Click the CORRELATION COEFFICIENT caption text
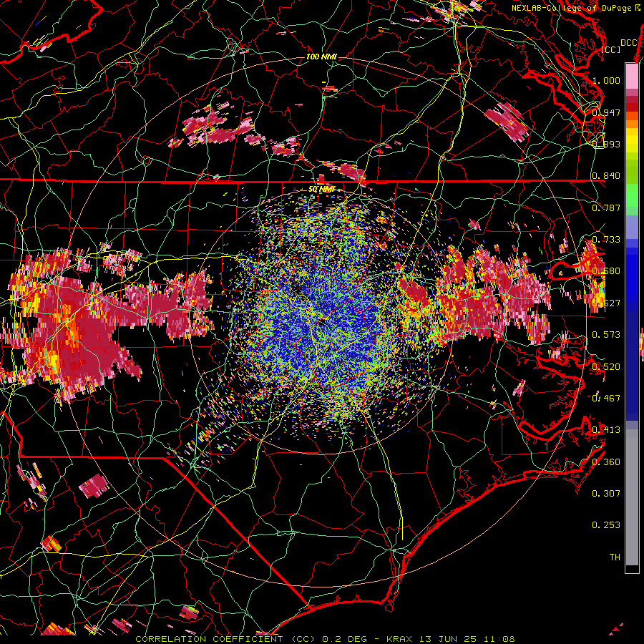The width and height of the screenshot is (644, 644). coord(209,639)
